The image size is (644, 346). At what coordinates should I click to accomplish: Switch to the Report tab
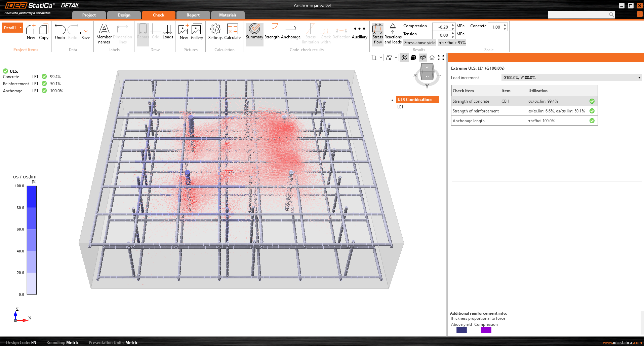[193, 15]
